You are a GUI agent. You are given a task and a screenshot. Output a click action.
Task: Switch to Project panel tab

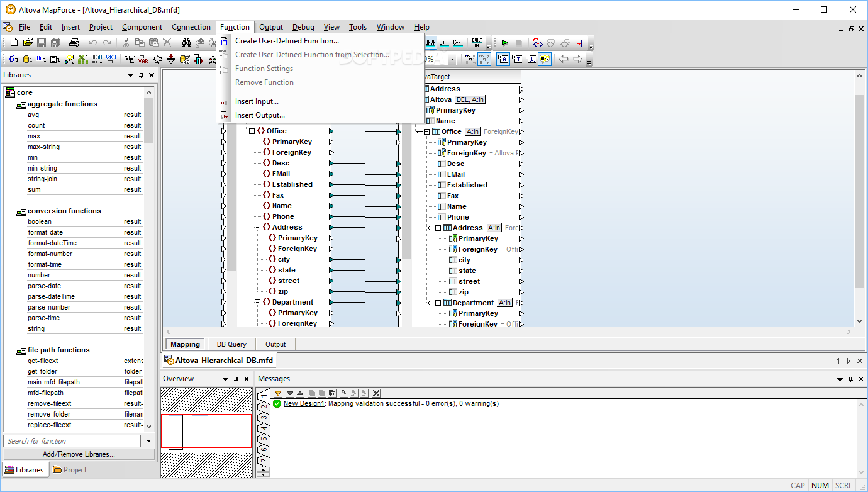(69, 470)
